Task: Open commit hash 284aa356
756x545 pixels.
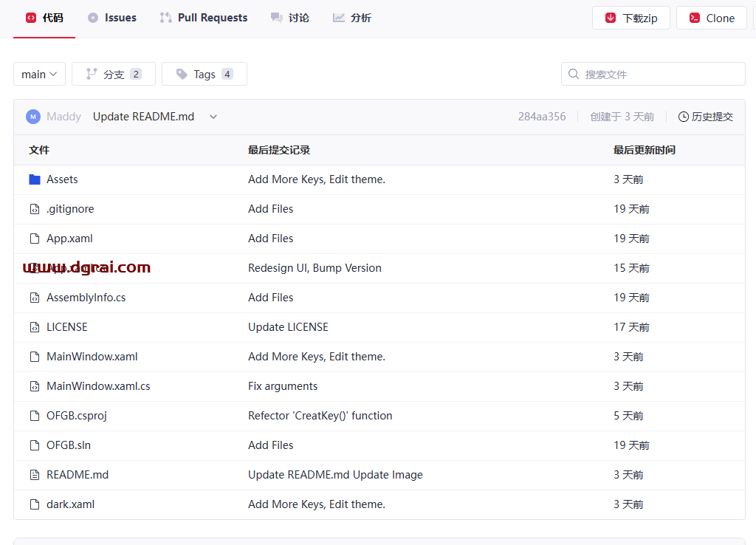Action: tap(542, 117)
